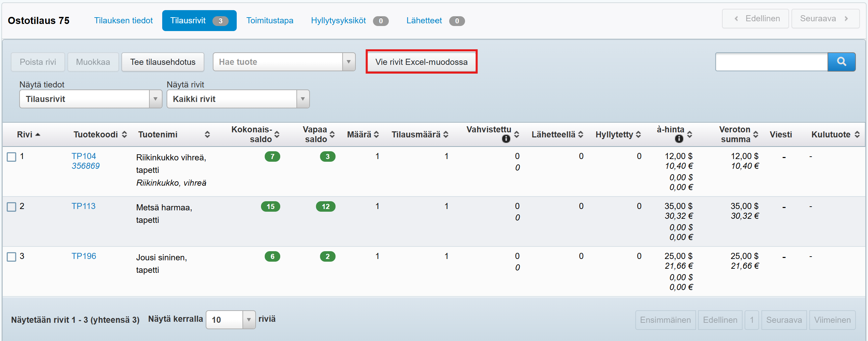Click the blue magnifier search button
Image resolution: width=868 pixels, height=341 pixels.
841,62
